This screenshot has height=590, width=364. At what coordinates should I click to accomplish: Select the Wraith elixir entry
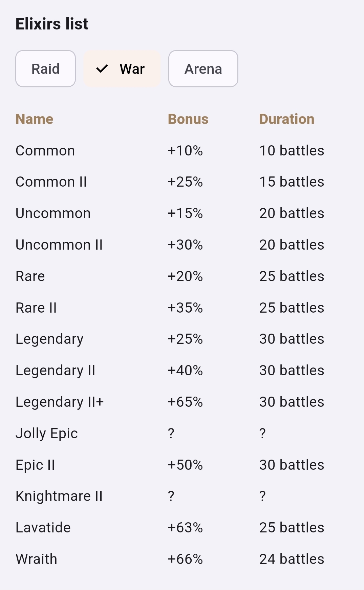click(x=36, y=559)
